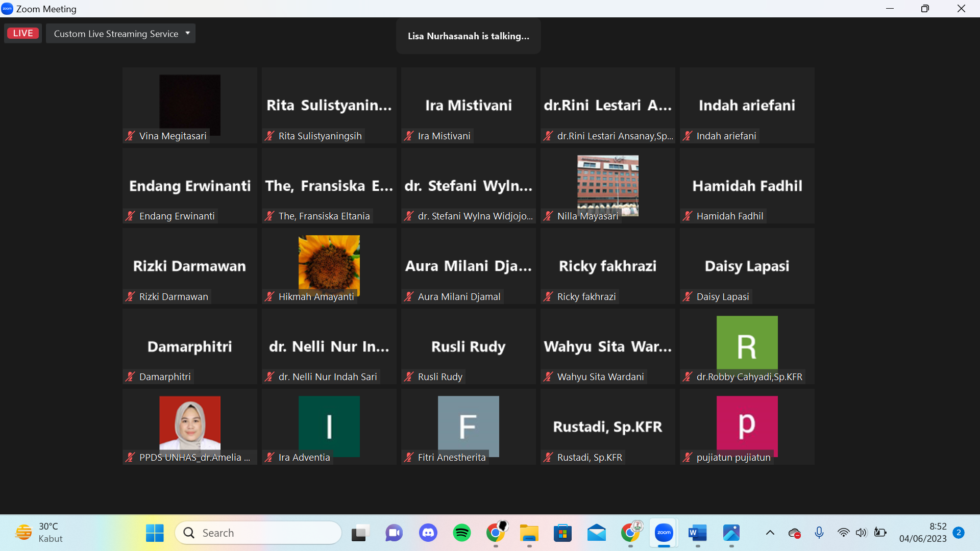Click muted mic icon next to Ira Mistivani
Screen dimensions: 980x551
pyautogui.click(x=409, y=136)
